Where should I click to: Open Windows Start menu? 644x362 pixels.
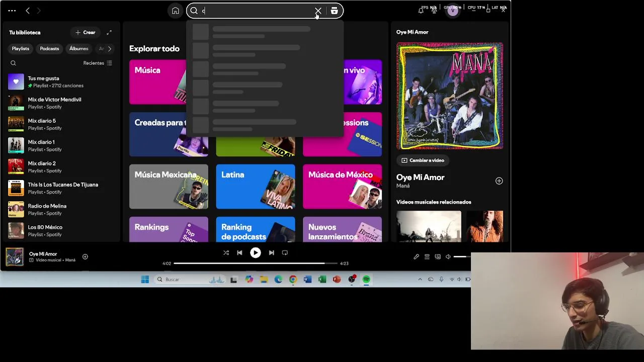(145, 280)
